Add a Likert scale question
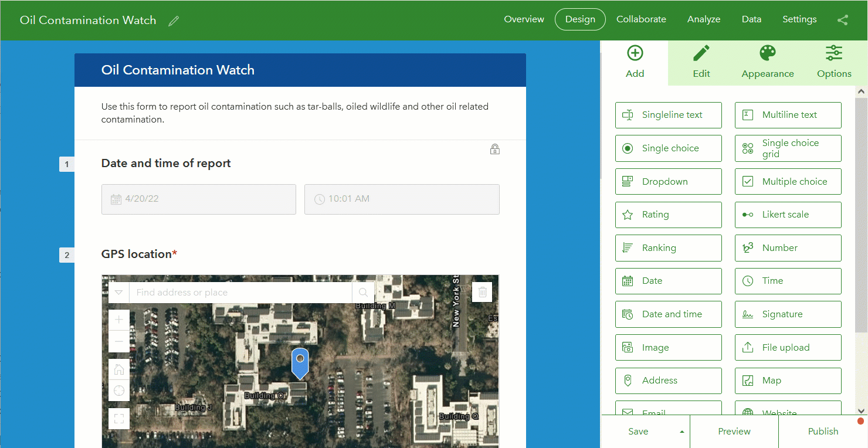 788,215
